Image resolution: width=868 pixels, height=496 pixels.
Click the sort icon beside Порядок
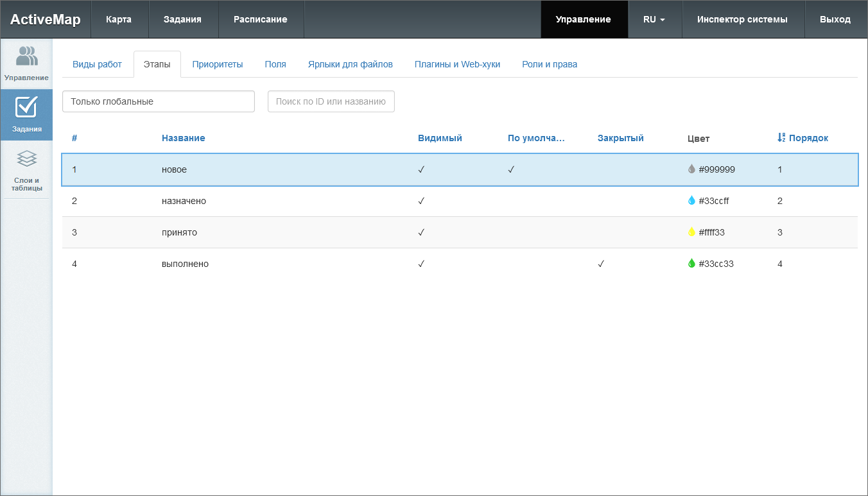point(781,138)
